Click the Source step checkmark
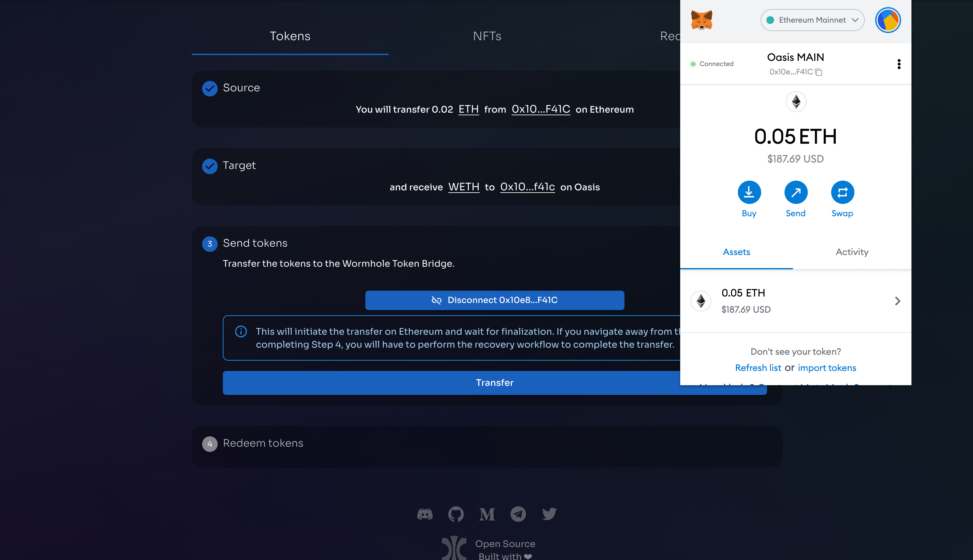 point(210,88)
